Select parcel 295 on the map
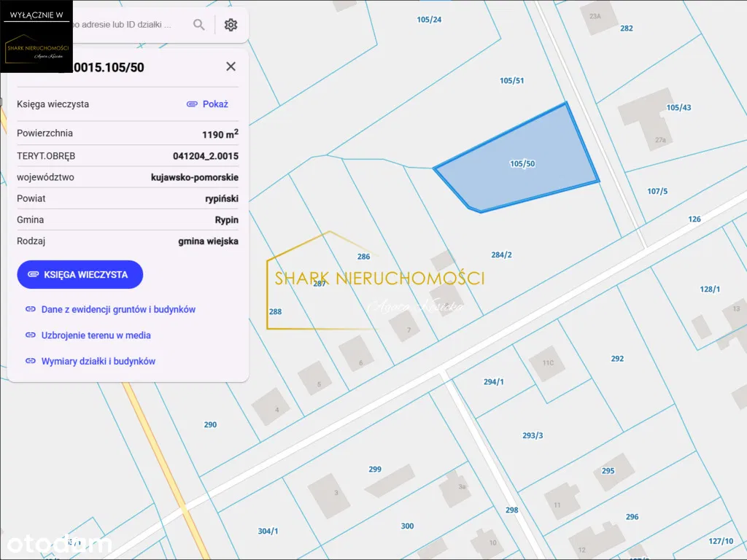The width and height of the screenshot is (747, 560). click(x=608, y=470)
